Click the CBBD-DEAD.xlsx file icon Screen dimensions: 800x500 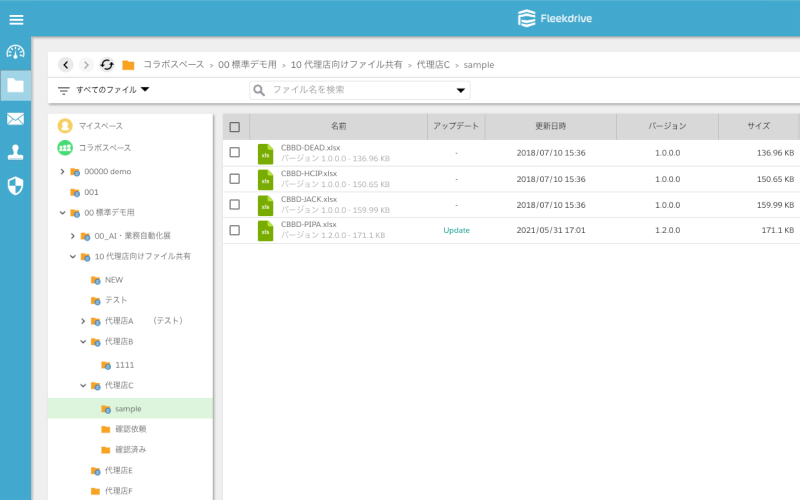tap(265, 154)
